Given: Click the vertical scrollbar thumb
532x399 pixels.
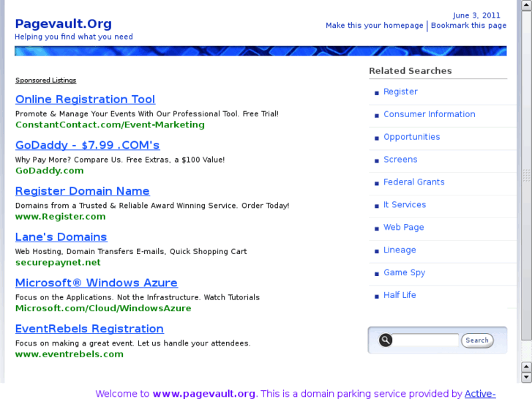Looking at the screenshot, I should tap(527, 175).
